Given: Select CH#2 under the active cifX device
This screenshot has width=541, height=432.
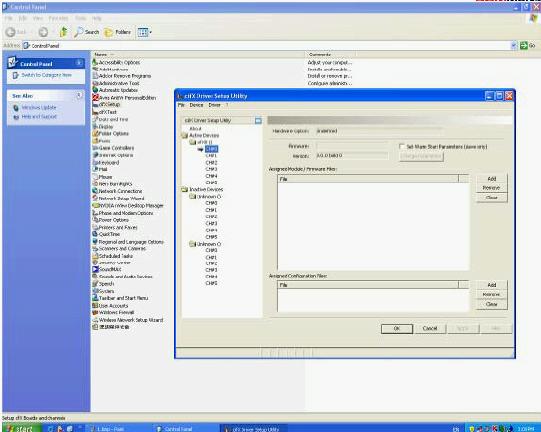Looking at the screenshot, I should coord(211,163).
